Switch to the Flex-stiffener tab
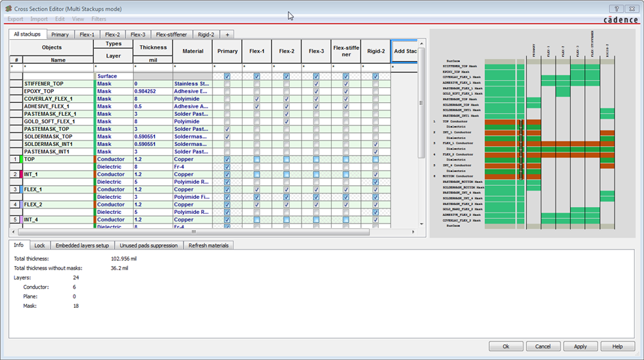The image size is (644, 360). click(171, 34)
